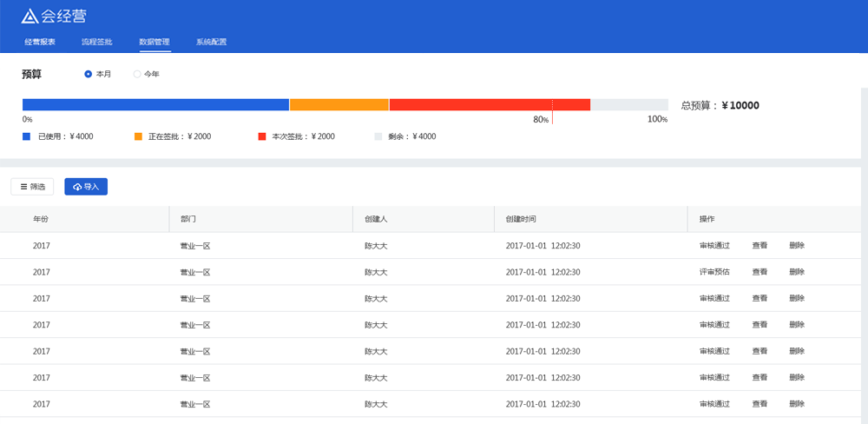
Task: Choose the 今年 radio option
Action: pyautogui.click(x=137, y=74)
